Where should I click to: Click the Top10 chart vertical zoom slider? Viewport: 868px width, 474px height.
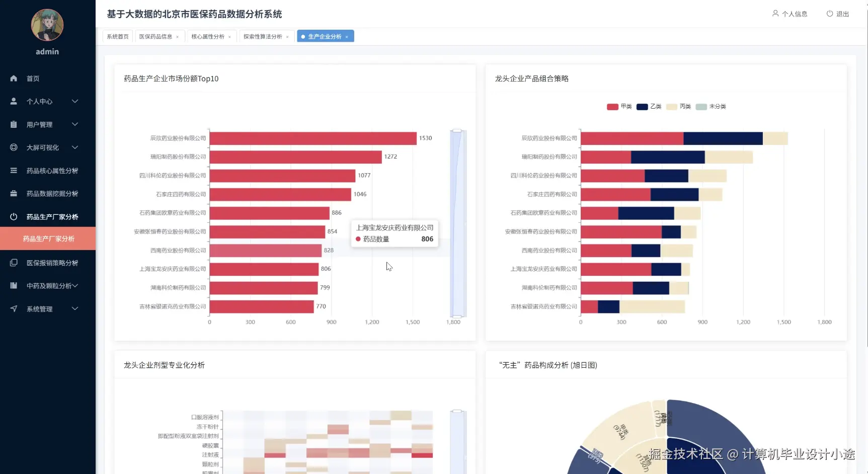point(457,223)
